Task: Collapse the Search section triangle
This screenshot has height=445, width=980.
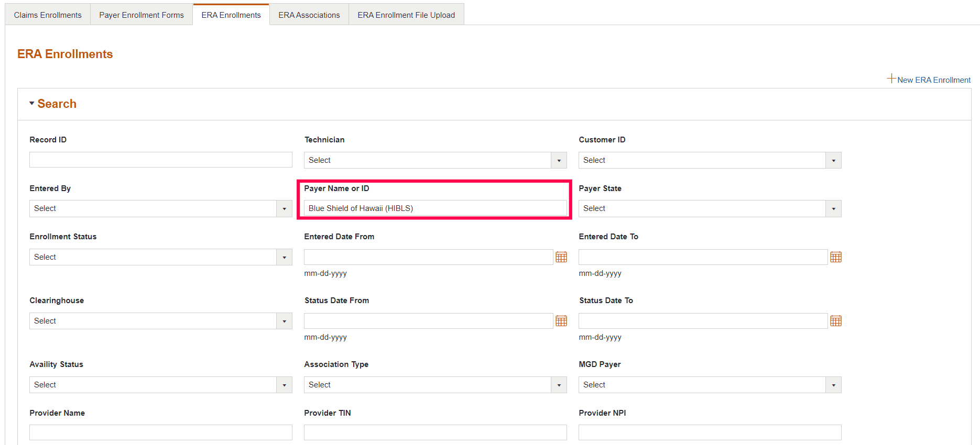Action: (x=32, y=104)
